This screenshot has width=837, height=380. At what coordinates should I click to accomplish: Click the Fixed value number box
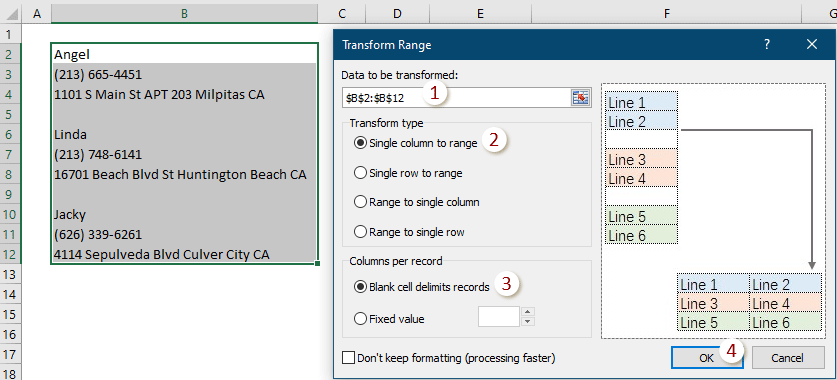tap(499, 316)
